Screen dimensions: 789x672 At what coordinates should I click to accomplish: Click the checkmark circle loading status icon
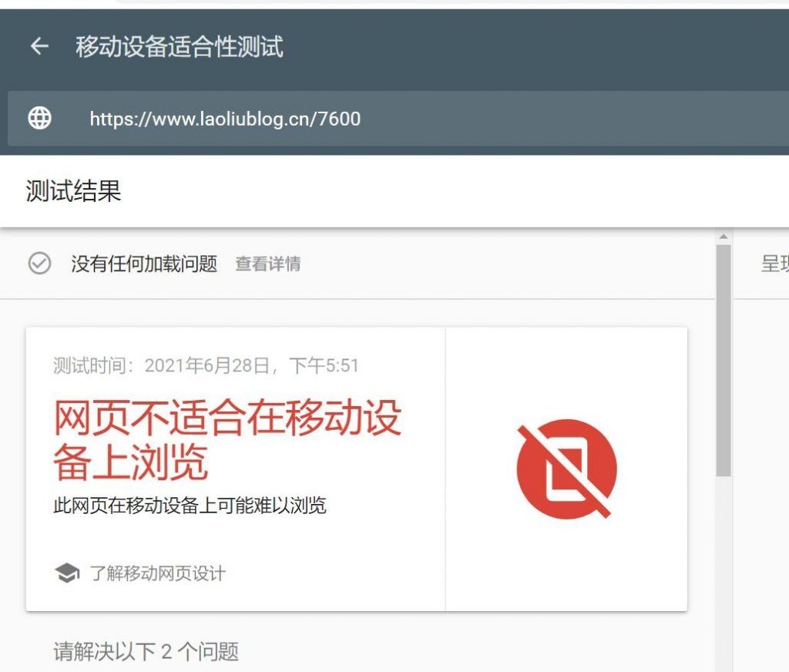[x=39, y=264]
